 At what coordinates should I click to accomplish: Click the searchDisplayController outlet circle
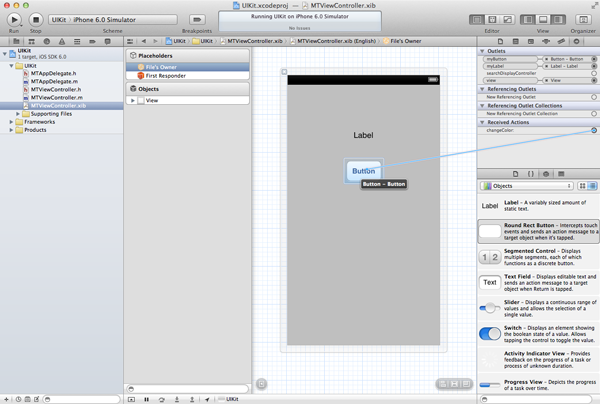[594, 73]
